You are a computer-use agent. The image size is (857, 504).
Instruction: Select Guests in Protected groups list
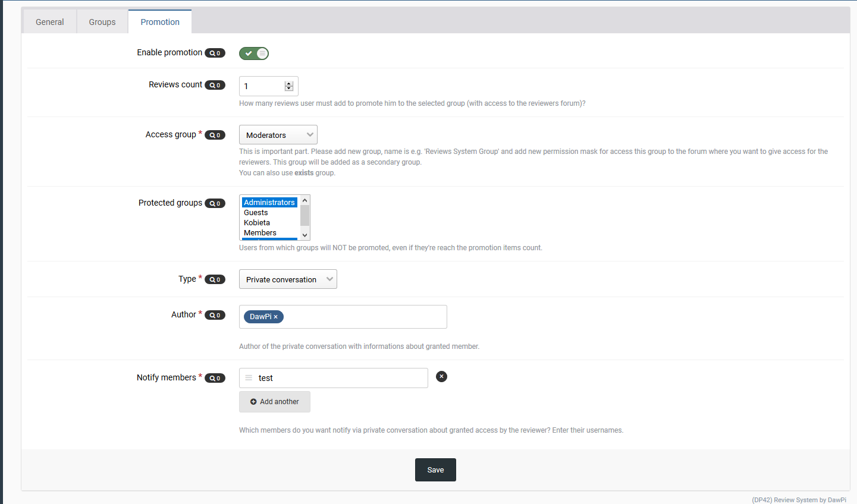tap(256, 213)
